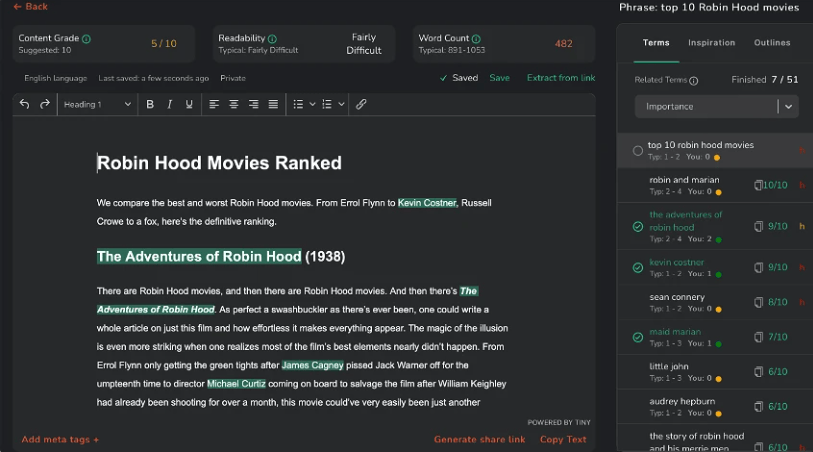Click the 'Robin Hood Movies Ranked' title text
Viewport: 813px width, 452px height.
click(219, 163)
